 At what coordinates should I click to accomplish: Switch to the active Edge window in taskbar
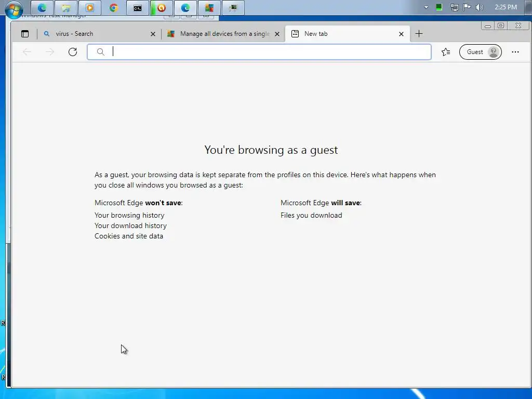tap(185, 7)
